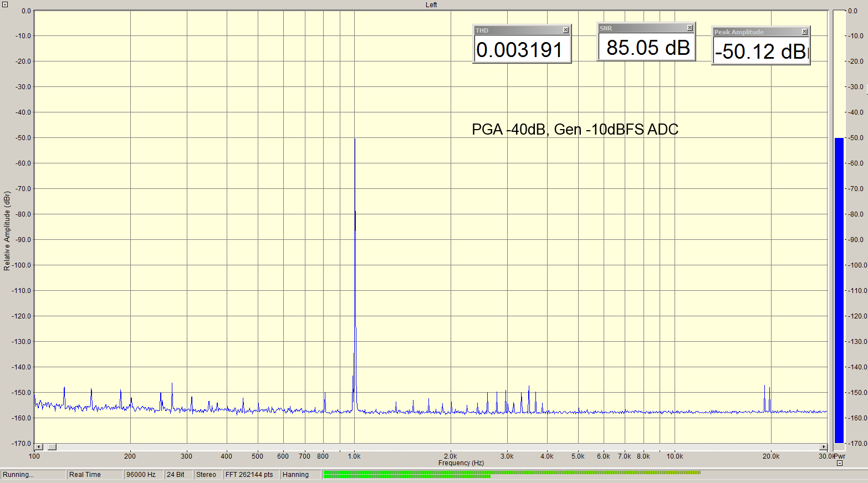Image resolution: width=868 pixels, height=483 pixels.
Task: Click the 1 kHz fundamental peak at -50 dBr
Action: (x=355, y=140)
